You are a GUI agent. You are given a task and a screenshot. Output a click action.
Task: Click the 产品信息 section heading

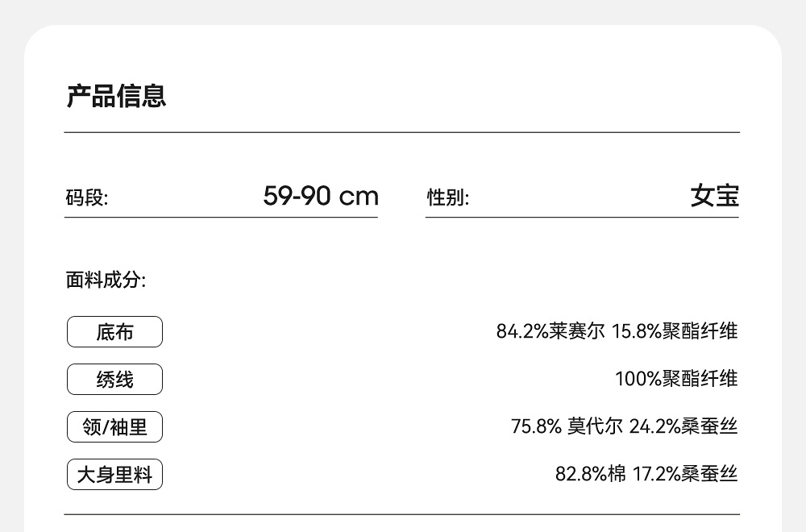click(116, 96)
